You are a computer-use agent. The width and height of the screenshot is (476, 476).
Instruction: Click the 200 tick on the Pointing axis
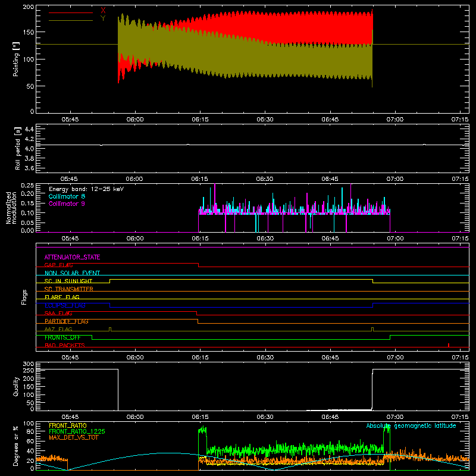pyautogui.click(x=28, y=7)
